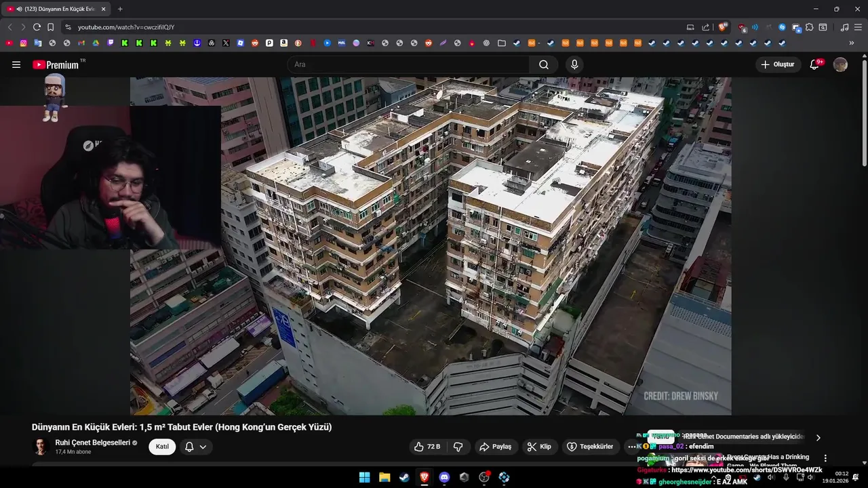Open File Explorer from the taskbar
This screenshot has width=868, height=488.
[384, 477]
